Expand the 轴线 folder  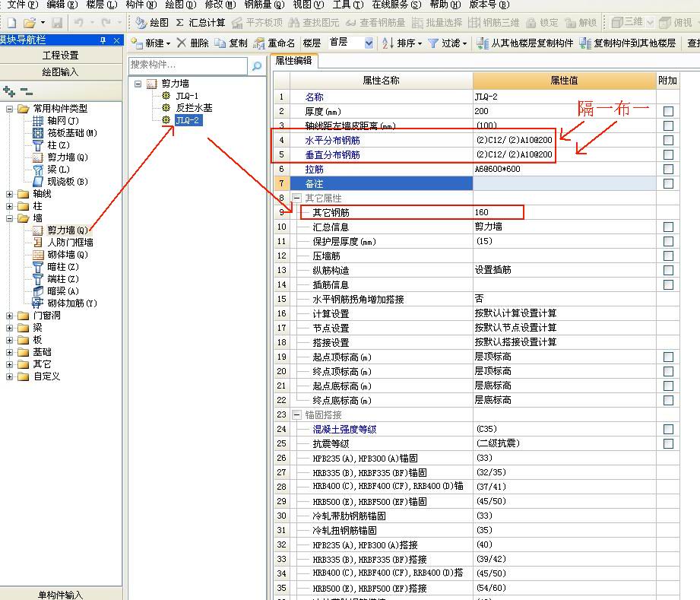coord(9,194)
